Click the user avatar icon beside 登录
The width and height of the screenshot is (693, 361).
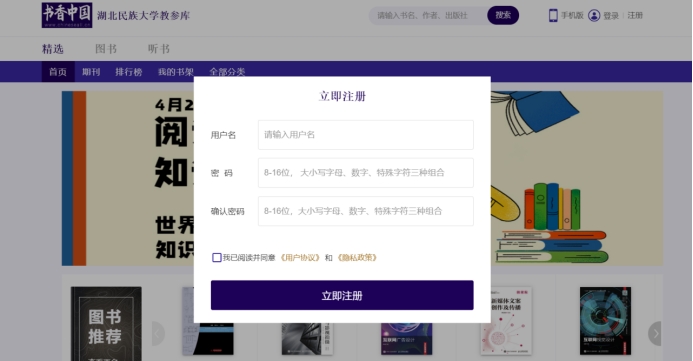click(594, 15)
